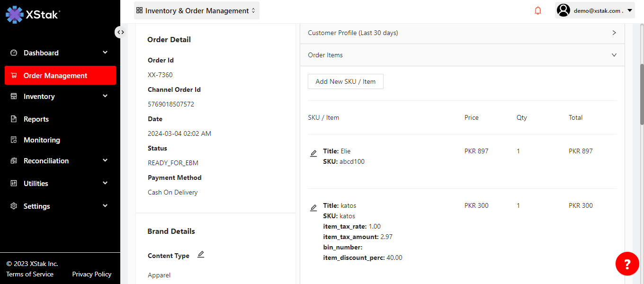This screenshot has height=284, width=644.
Task: Click Add New SKU / Item button
Action: click(345, 81)
